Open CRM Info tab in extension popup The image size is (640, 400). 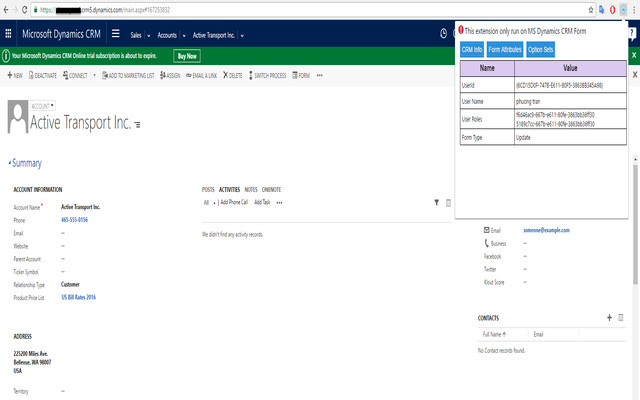pos(472,49)
